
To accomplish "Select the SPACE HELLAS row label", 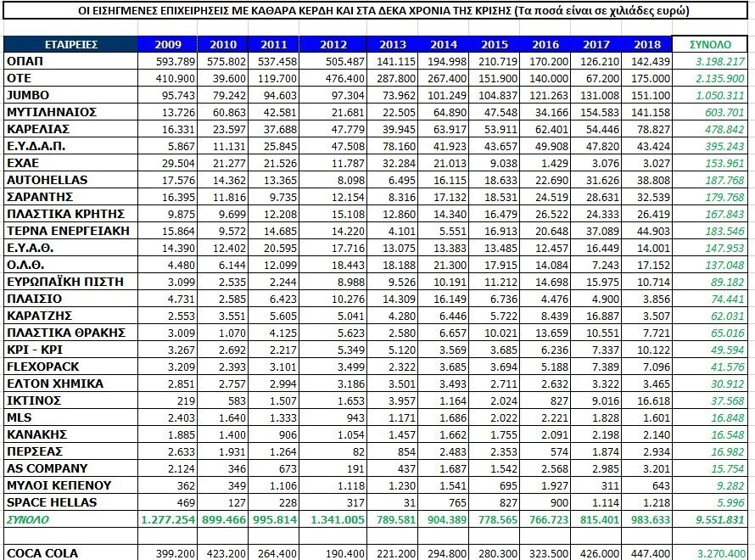I will (x=51, y=502).
